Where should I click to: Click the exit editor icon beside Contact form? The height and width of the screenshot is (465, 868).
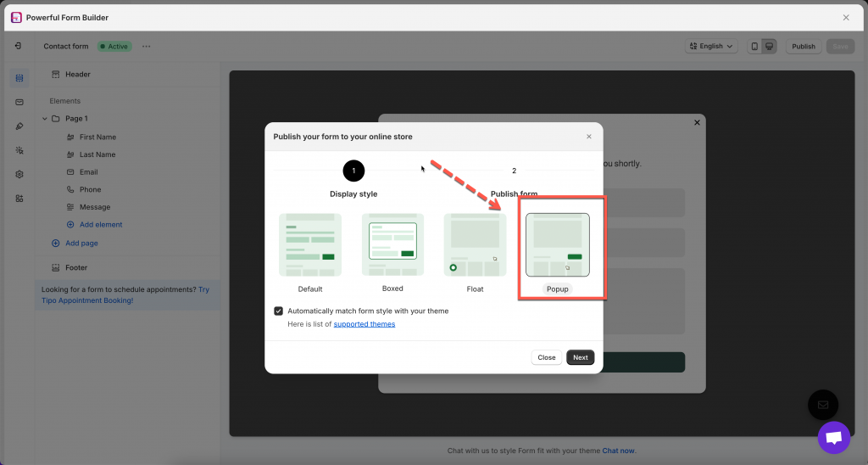coord(19,46)
